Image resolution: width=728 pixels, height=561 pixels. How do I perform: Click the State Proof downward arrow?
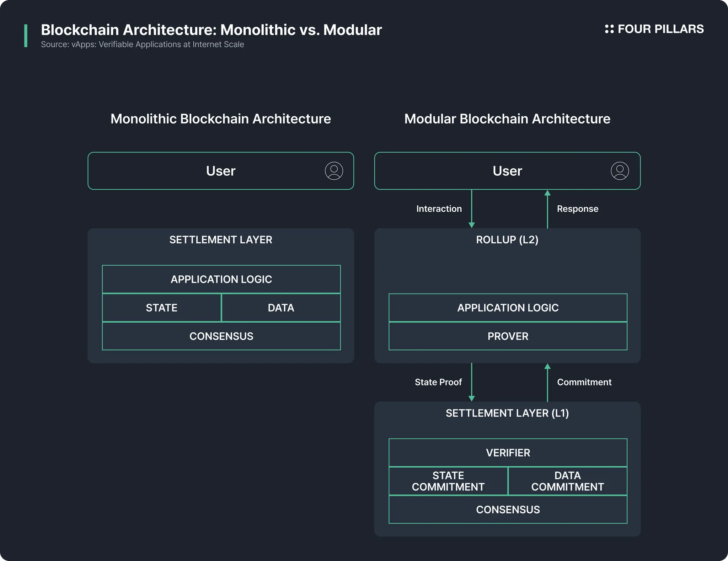[472, 382]
